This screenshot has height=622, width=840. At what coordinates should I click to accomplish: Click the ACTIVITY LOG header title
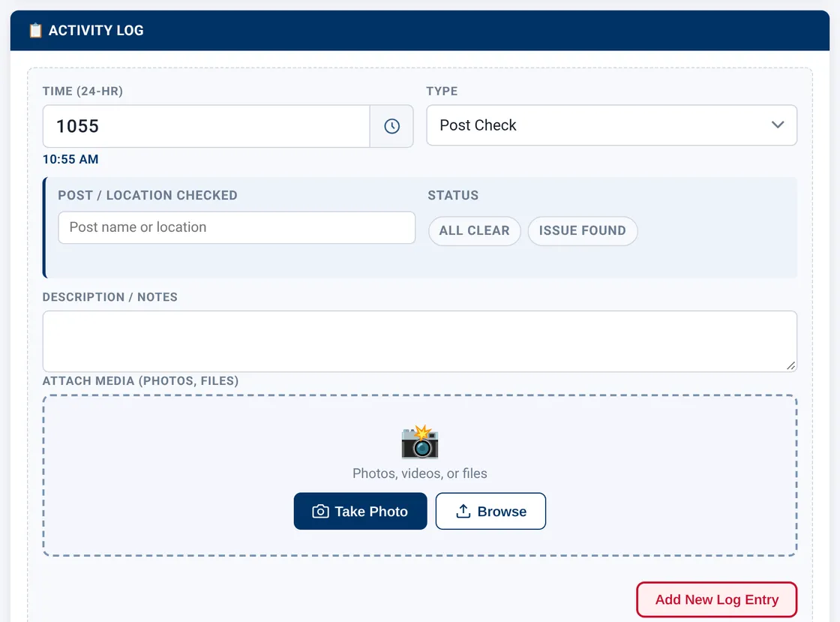point(97,31)
